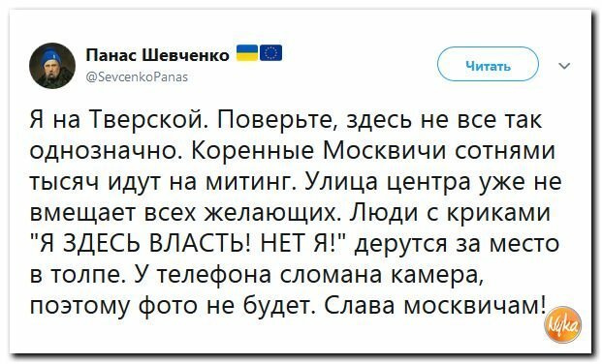Open the orange Nyka watermark logo
The image size is (602, 364).
(x=563, y=324)
